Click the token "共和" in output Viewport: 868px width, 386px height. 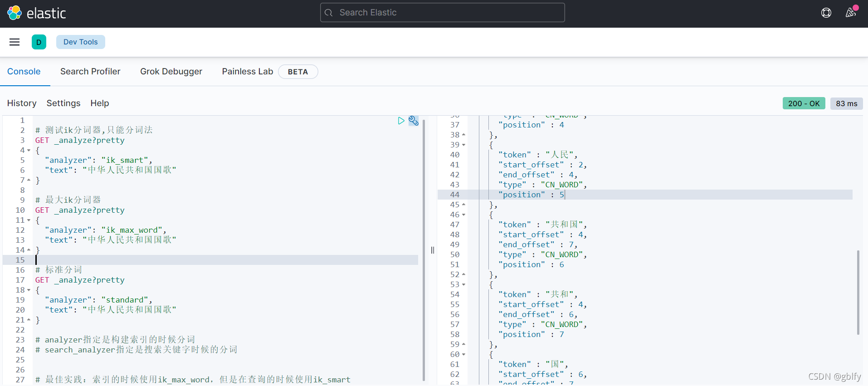(x=560, y=294)
